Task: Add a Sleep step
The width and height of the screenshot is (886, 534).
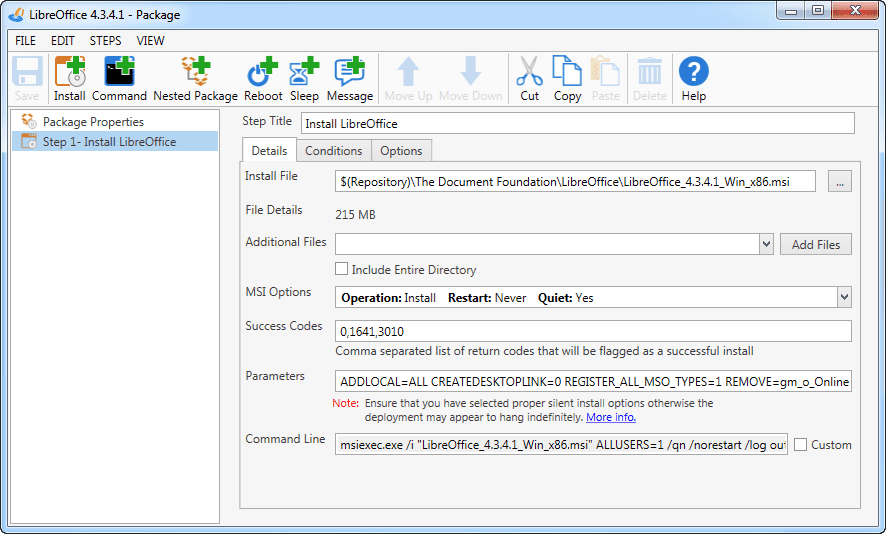Action: click(x=304, y=79)
